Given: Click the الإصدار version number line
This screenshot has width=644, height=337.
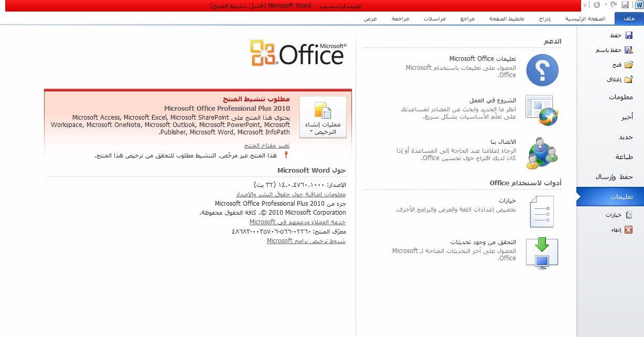Looking at the screenshot, I should click(300, 185).
